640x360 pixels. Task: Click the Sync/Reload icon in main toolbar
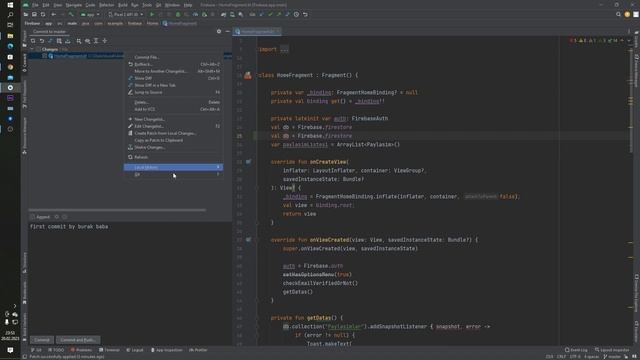point(43,14)
